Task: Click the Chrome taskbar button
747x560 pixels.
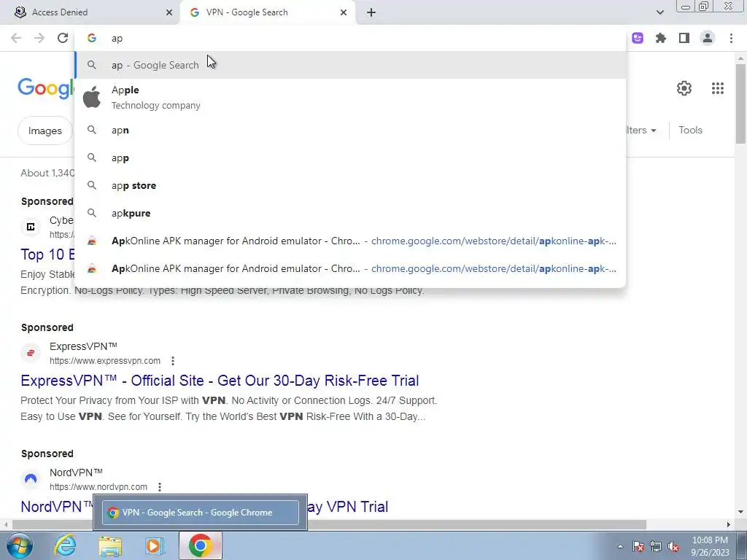Action: pyautogui.click(x=201, y=545)
